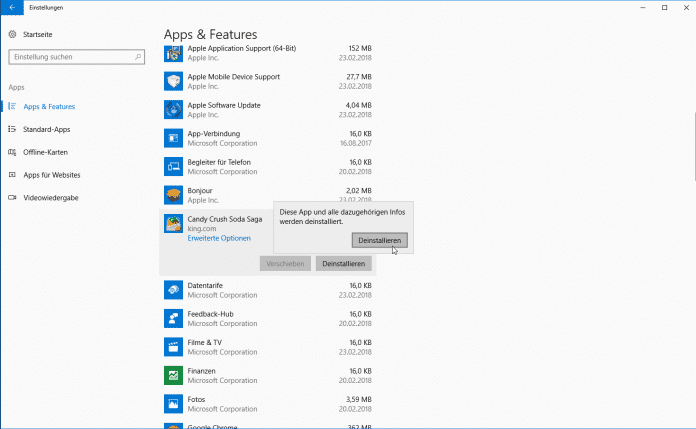
Task: Select Apps für Websites in sidebar
Action: point(52,175)
